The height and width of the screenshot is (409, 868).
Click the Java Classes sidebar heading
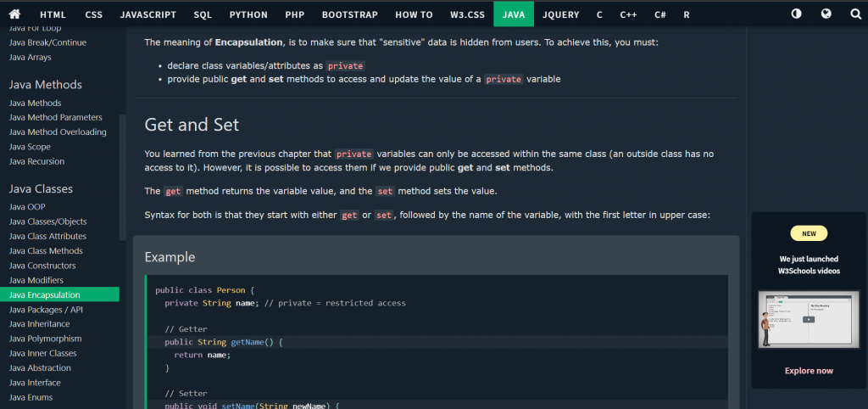(41, 189)
